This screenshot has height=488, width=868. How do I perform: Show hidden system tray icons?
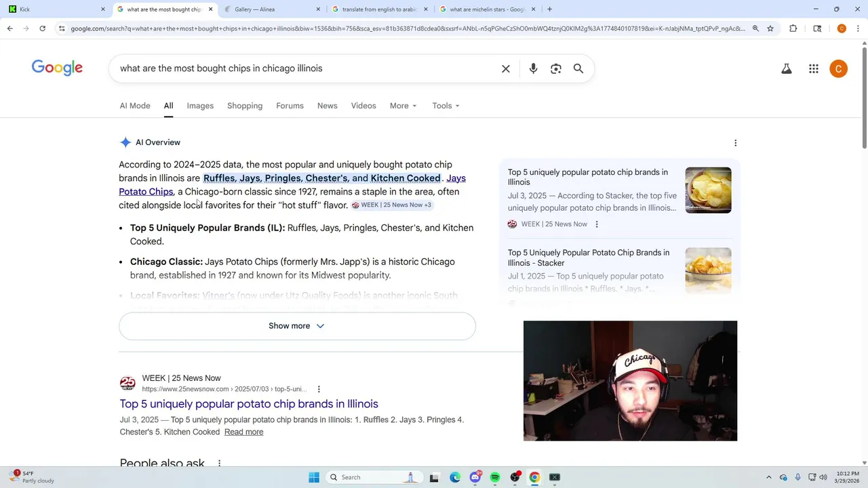[x=768, y=477]
